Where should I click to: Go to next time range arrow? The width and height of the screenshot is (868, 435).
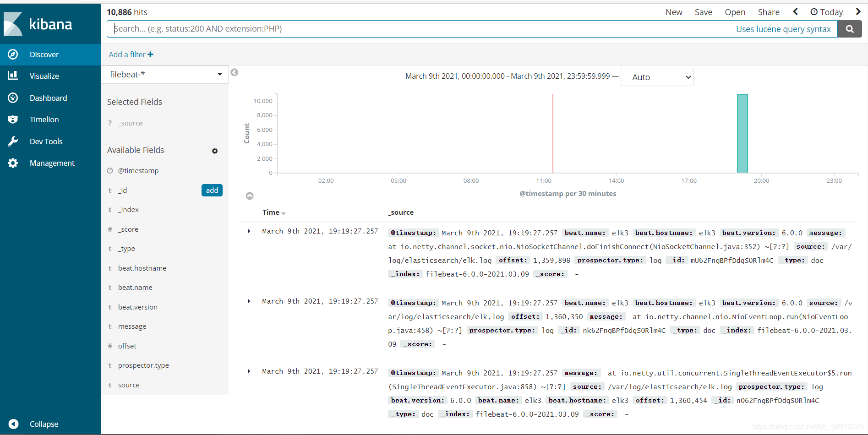[x=858, y=12]
